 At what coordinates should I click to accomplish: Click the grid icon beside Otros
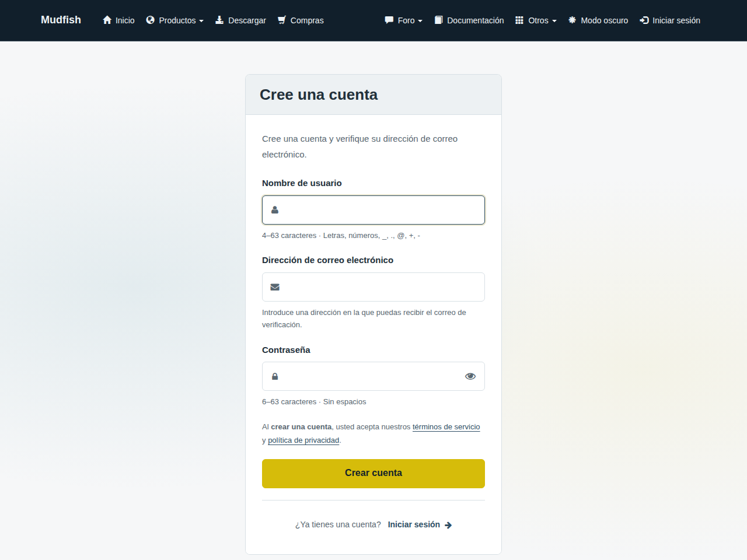519,20
